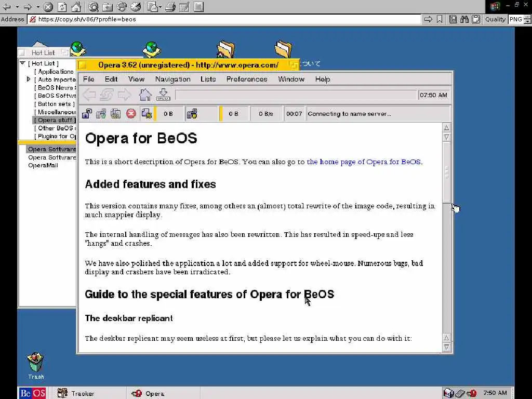The height and width of the screenshot is (399, 532).
Task: Click the bookmark ribbon icon in address bar
Action: [440, 19]
